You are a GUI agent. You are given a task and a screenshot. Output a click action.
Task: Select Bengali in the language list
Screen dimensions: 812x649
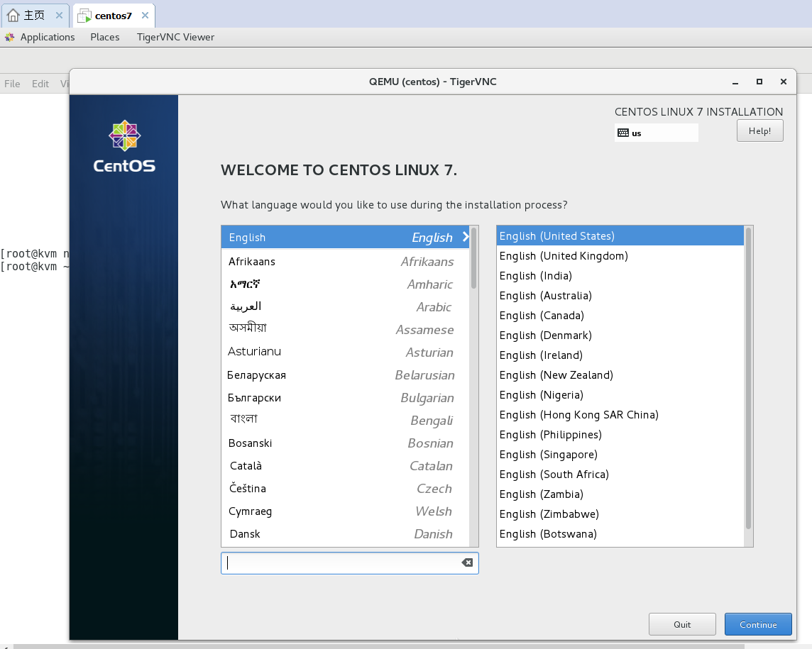click(x=346, y=420)
